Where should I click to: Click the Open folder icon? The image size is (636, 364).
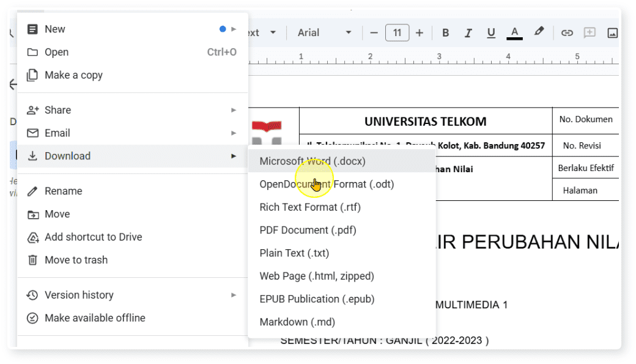click(32, 53)
